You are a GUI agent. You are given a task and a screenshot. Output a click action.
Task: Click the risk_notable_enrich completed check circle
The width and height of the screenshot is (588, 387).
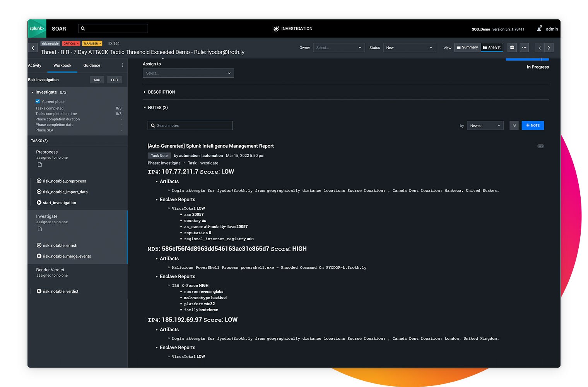coord(39,245)
